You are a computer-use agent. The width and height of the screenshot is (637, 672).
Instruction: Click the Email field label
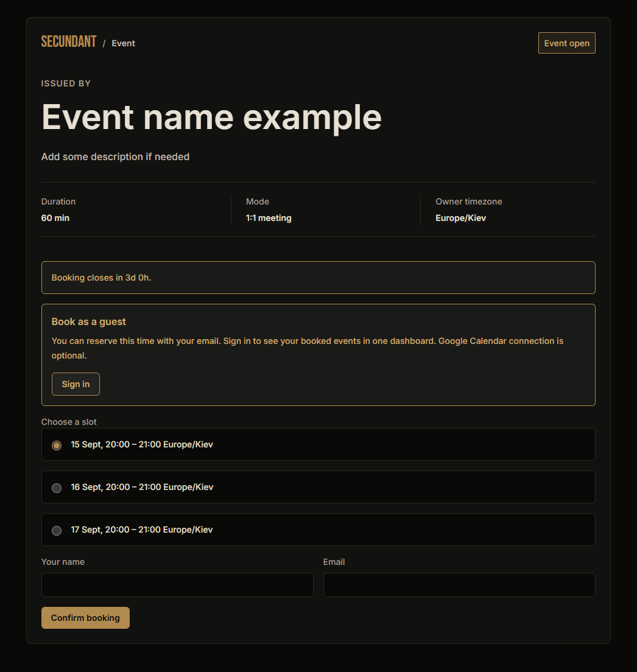pyautogui.click(x=334, y=562)
